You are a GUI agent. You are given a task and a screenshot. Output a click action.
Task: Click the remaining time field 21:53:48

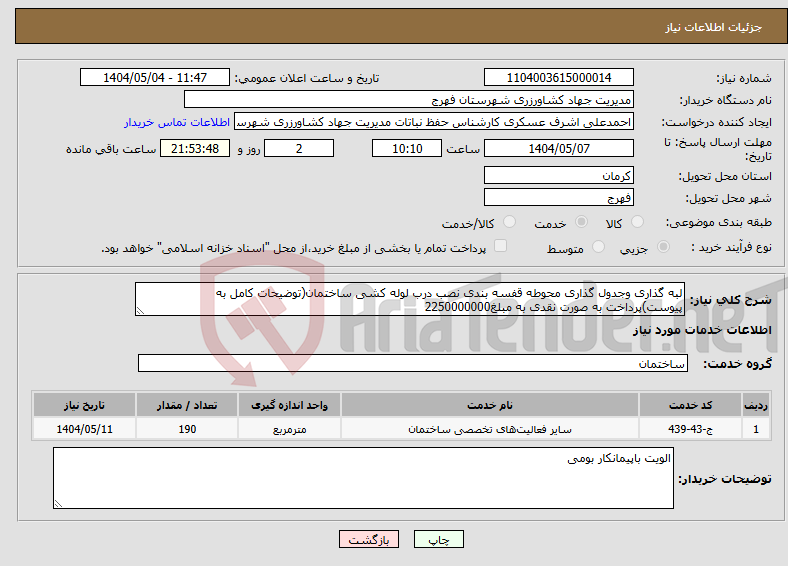click(x=195, y=148)
